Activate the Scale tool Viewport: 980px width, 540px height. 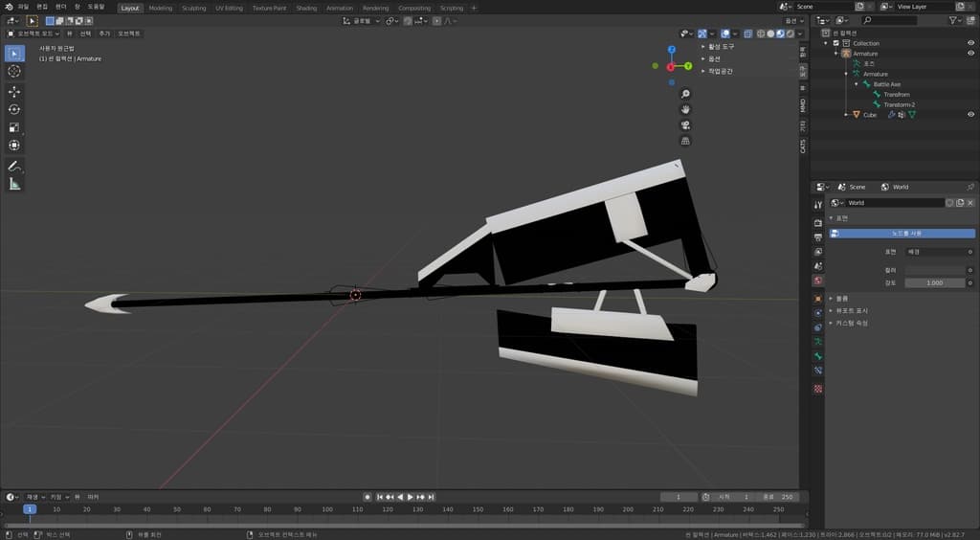click(x=14, y=127)
